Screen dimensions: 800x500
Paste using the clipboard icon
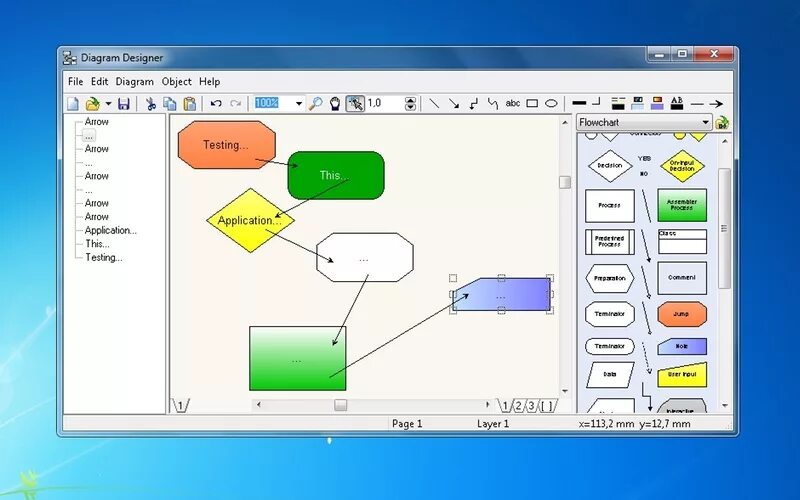(x=189, y=104)
